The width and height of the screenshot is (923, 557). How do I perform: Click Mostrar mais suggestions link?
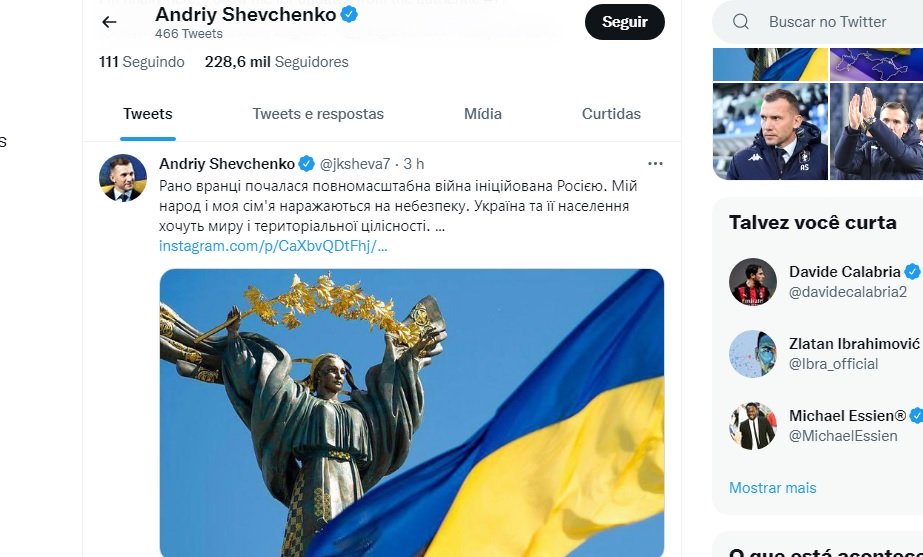click(x=772, y=488)
